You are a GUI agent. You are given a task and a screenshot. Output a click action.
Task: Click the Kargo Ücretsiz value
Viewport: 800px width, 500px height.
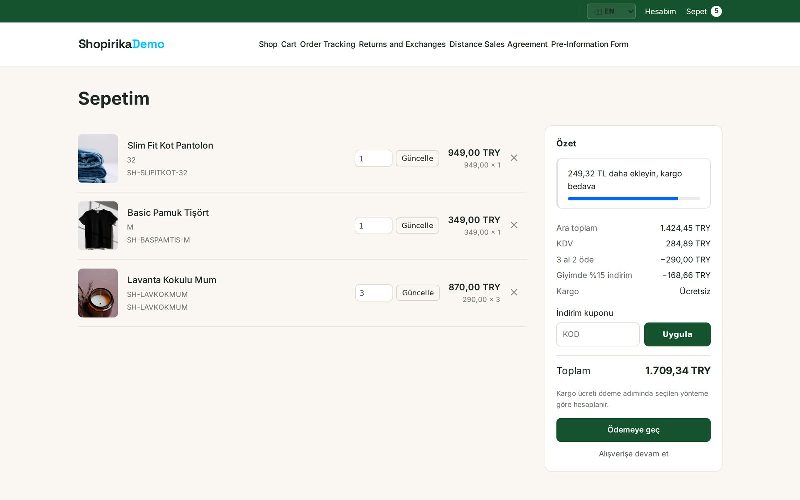coord(694,291)
